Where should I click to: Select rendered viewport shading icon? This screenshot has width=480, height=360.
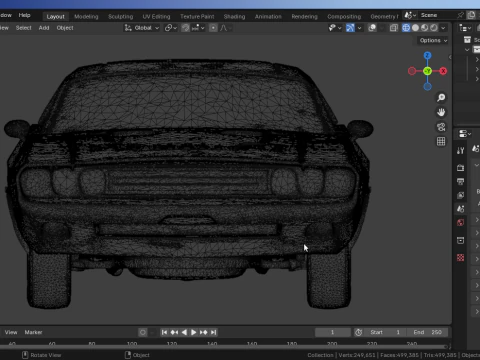434,28
